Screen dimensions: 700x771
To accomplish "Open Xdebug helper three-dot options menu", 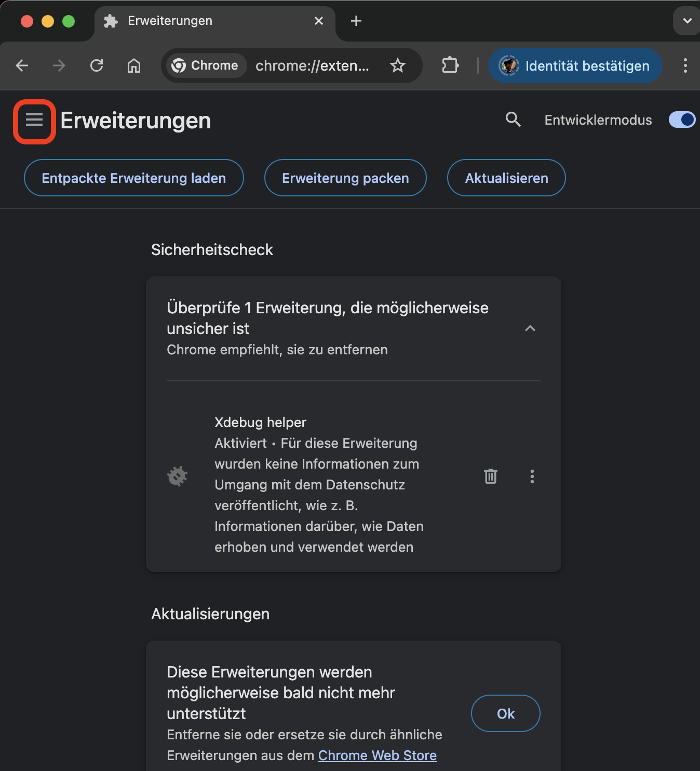I will (532, 476).
